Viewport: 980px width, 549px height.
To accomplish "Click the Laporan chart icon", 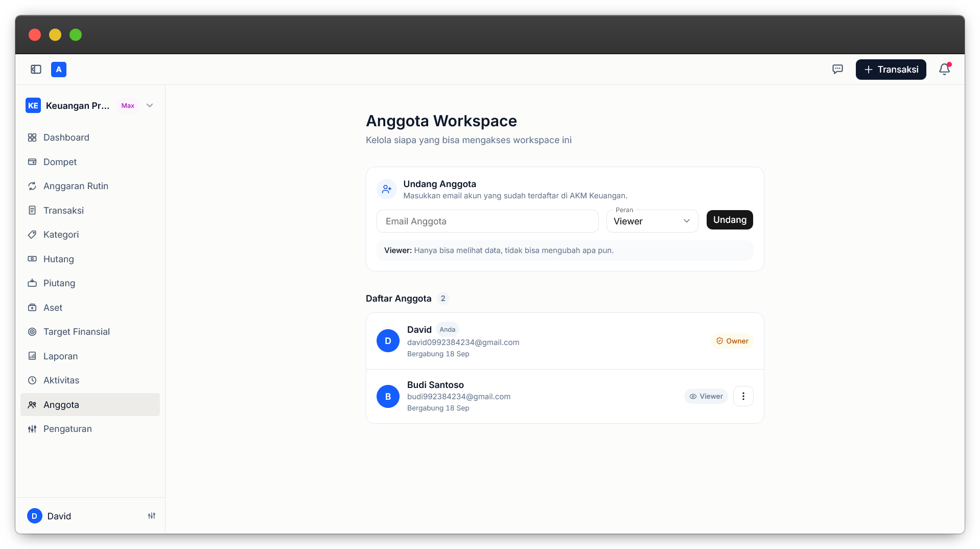I will 32,356.
